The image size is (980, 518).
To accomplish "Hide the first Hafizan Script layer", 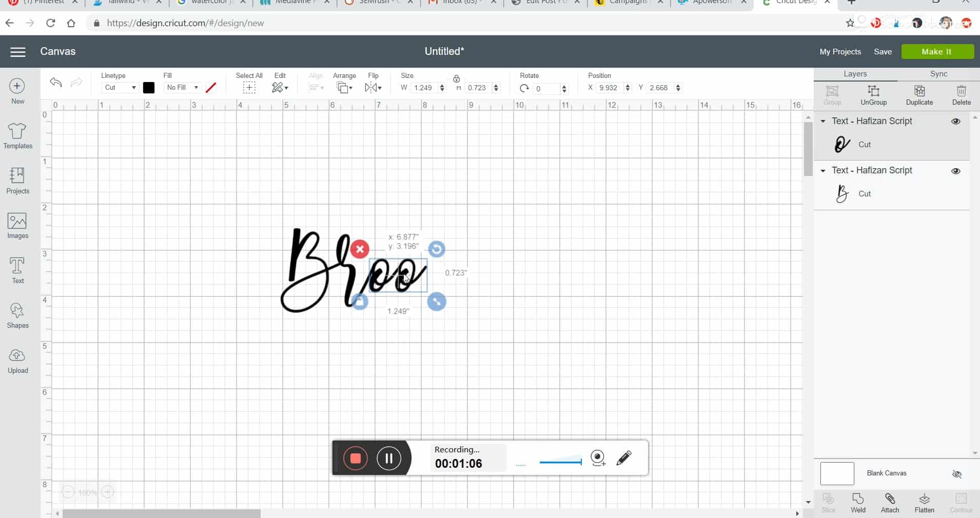I will (x=955, y=122).
